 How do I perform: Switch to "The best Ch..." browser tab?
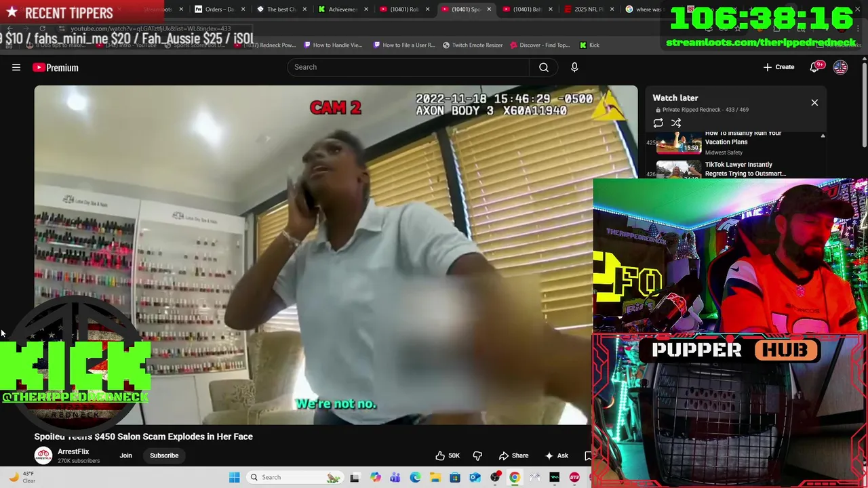(281, 9)
